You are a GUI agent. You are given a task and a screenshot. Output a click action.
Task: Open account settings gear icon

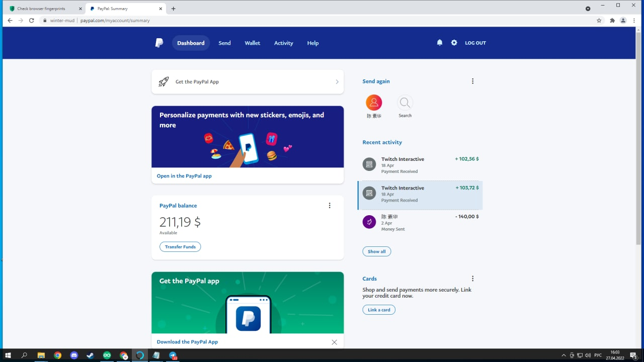(x=454, y=43)
